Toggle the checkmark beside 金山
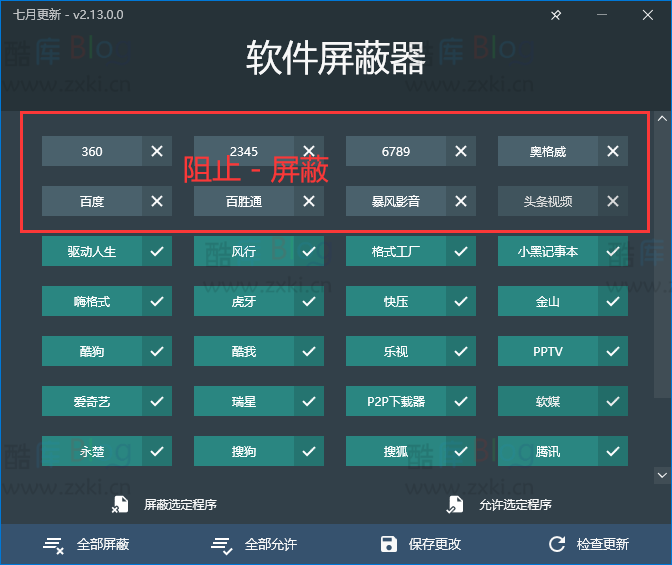 [613, 301]
